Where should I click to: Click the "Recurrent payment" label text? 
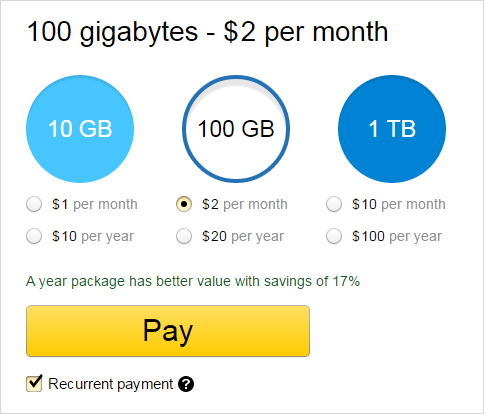(x=111, y=384)
